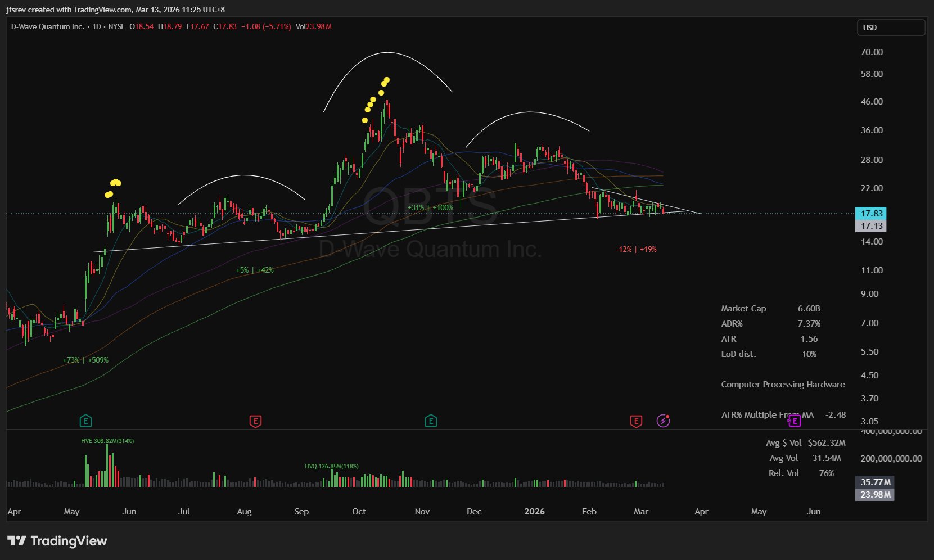
Task: Click the Avg Vol 31.54M value
Action: (x=827, y=458)
